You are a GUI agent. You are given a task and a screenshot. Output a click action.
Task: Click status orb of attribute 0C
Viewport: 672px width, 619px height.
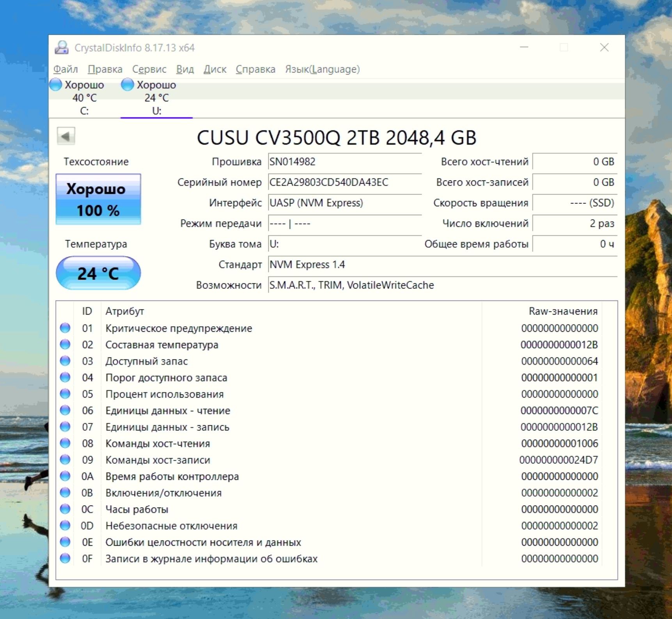point(65,509)
